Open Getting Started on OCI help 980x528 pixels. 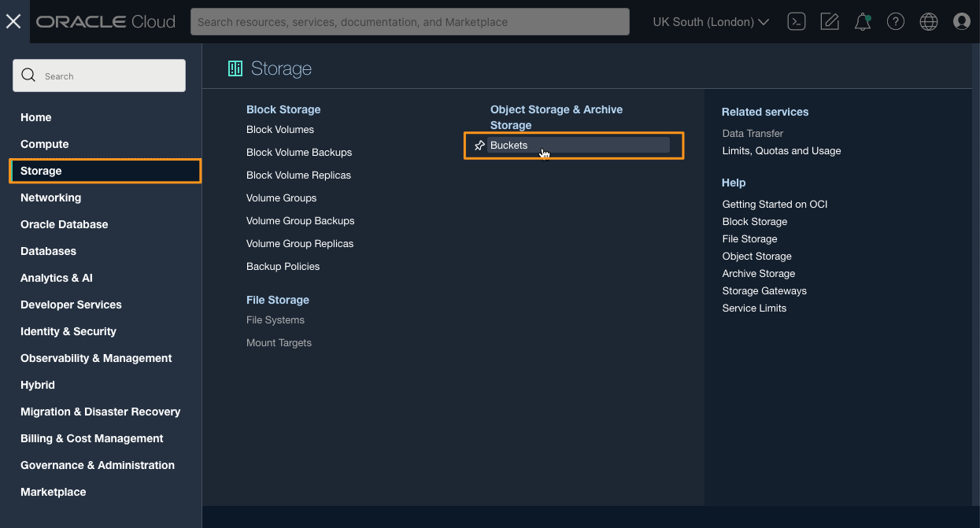click(x=775, y=204)
